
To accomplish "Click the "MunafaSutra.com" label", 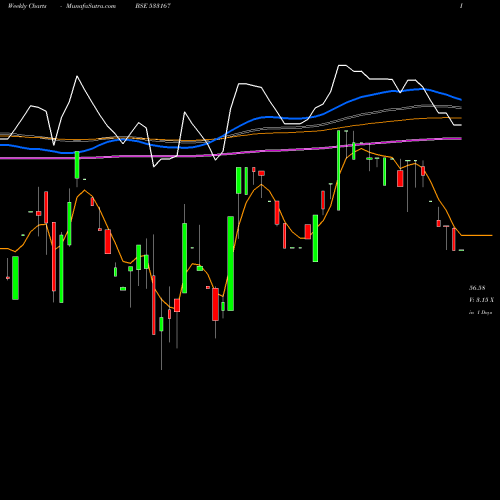I will 91,6.
